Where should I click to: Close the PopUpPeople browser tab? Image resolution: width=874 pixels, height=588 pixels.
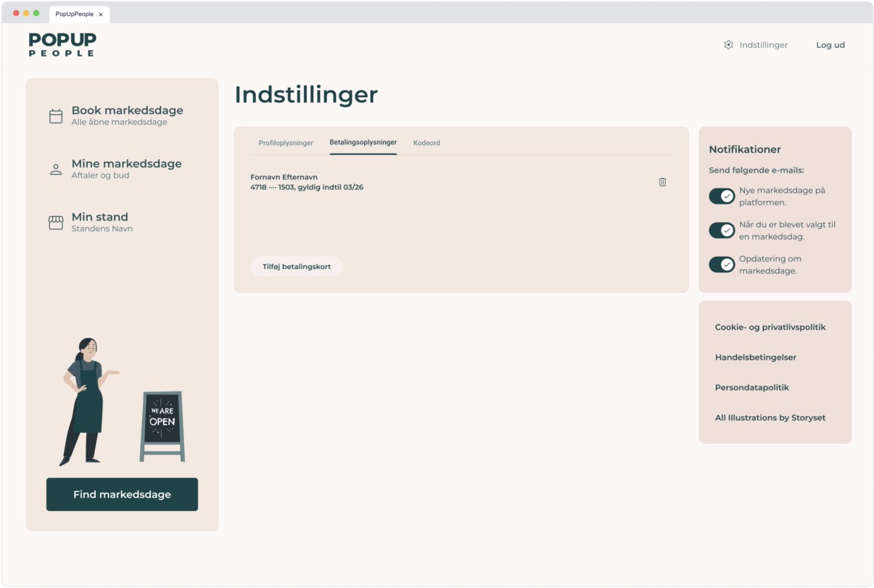pyautogui.click(x=101, y=15)
